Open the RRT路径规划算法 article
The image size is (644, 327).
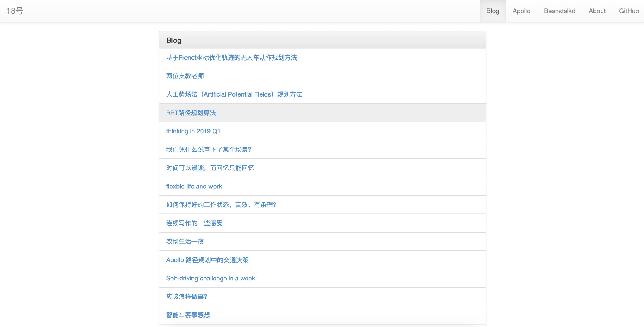tap(191, 113)
